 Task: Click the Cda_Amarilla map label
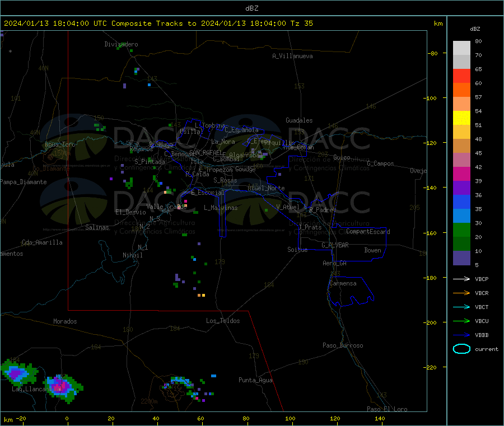click(x=42, y=242)
